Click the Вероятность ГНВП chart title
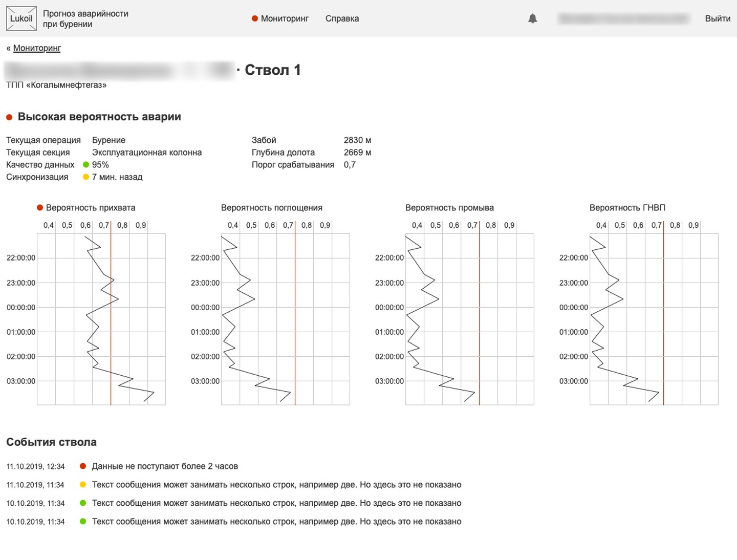Viewport: 737px width, 560px height. (627, 208)
